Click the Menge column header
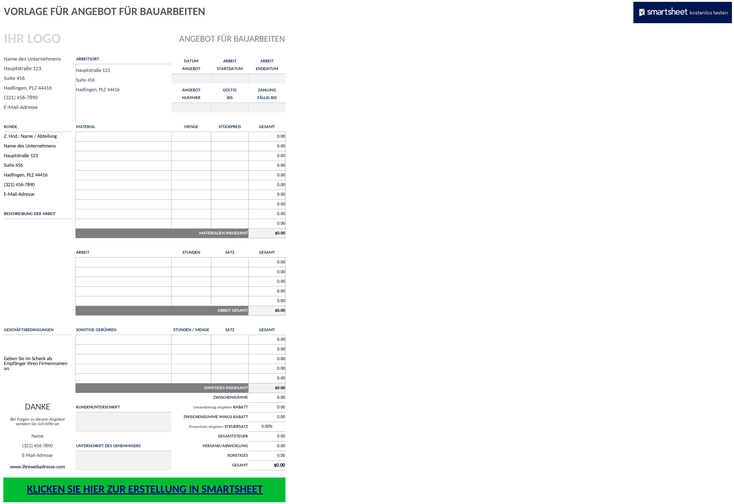The width and height of the screenshot is (734, 504). click(x=191, y=127)
